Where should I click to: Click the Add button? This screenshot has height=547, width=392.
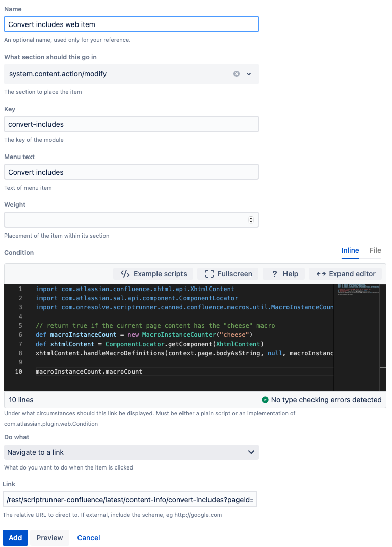[x=15, y=538]
